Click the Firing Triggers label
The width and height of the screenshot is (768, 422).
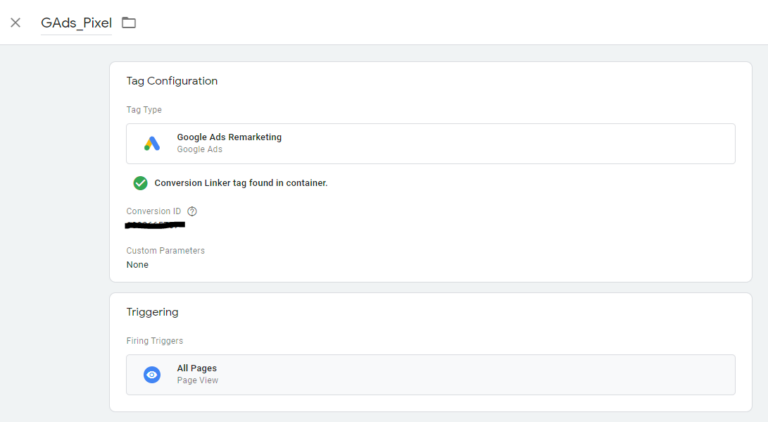click(x=154, y=341)
